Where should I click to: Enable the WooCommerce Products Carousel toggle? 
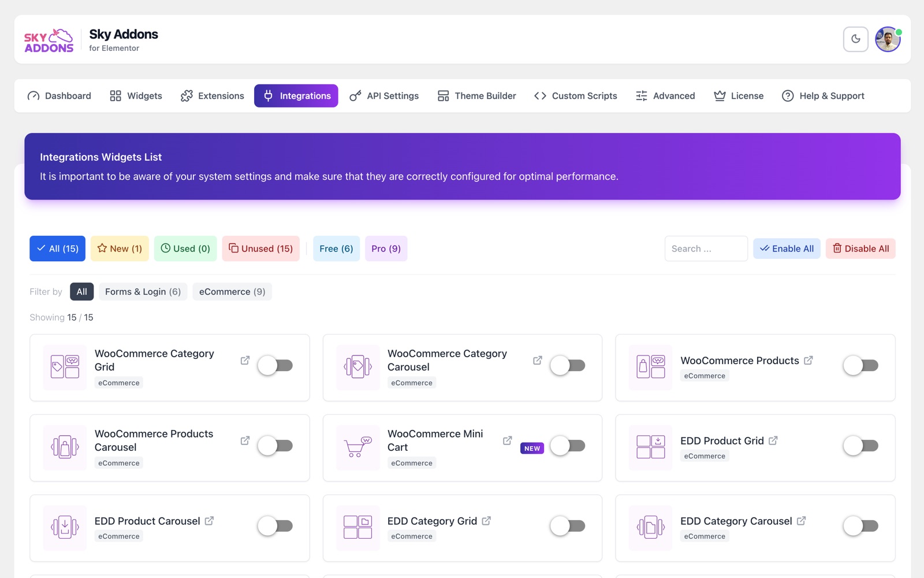[275, 446]
